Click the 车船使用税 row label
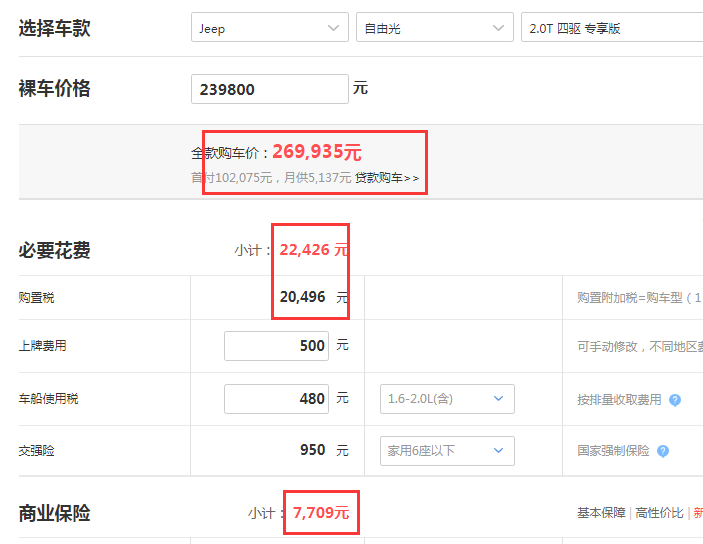 [48, 399]
